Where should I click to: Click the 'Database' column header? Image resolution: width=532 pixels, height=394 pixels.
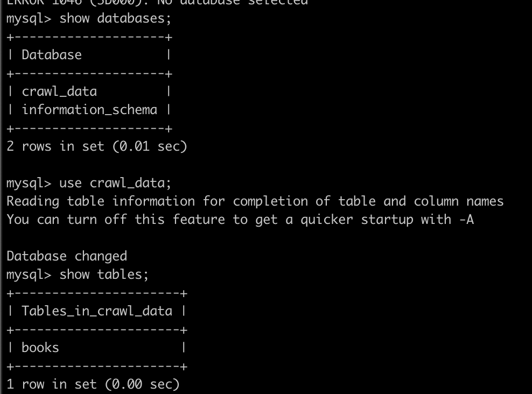[x=52, y=55]
